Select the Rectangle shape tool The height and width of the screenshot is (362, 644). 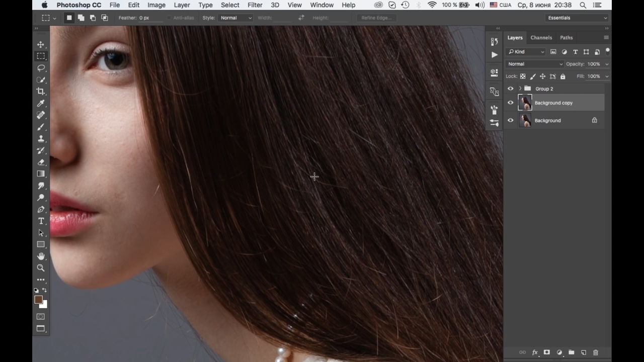click(41, 244)
